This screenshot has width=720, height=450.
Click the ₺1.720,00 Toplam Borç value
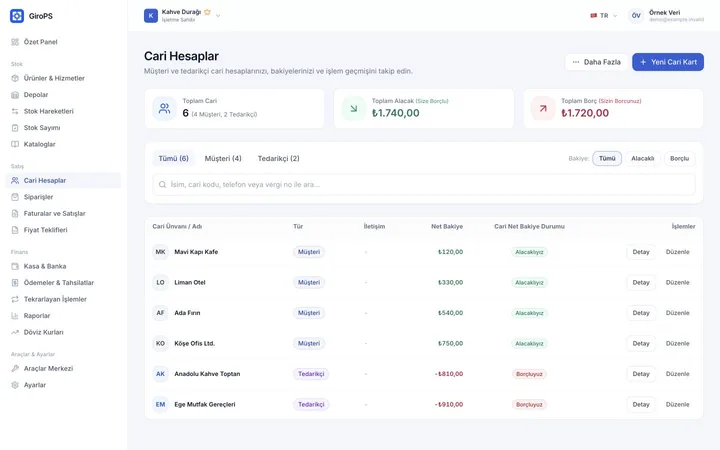(x=585, y=113)
